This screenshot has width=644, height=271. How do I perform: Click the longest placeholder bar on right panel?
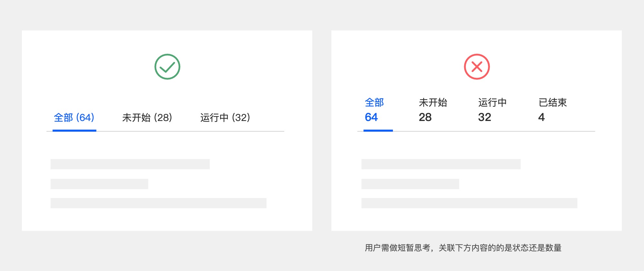[469, 204]
